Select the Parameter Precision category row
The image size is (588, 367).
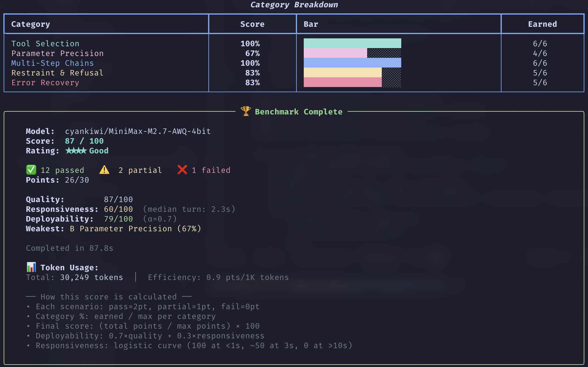pyautogui.click(x=294, y=53)
